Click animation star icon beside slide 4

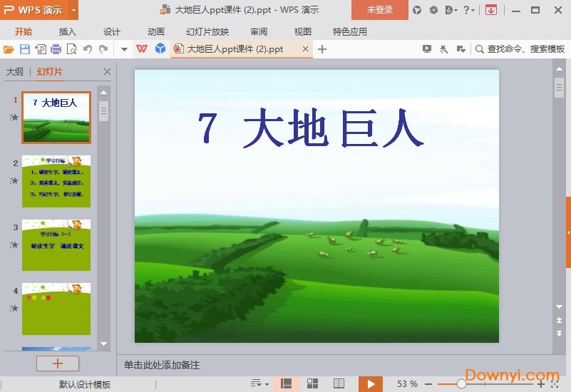click(14, 309)
